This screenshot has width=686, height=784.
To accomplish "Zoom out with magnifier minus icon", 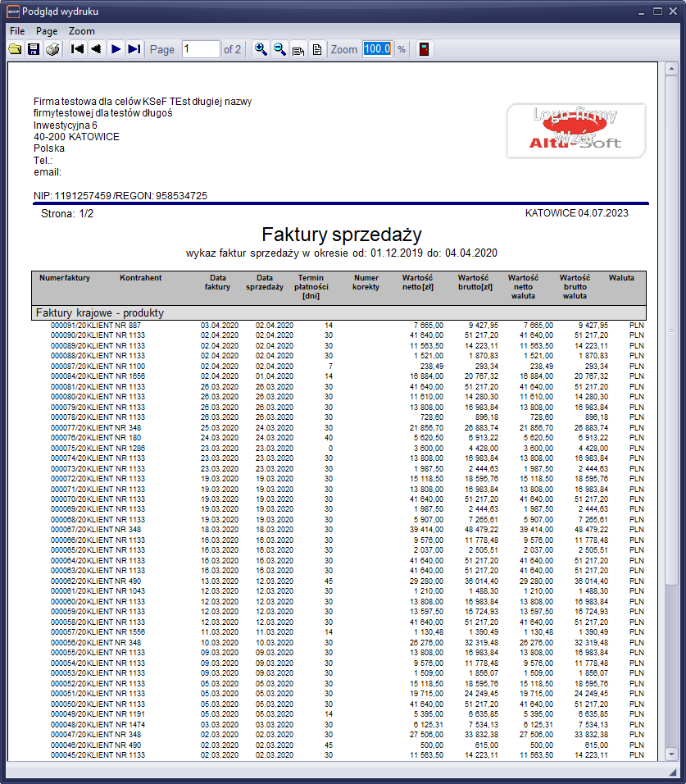I will [x=279, y=49].
